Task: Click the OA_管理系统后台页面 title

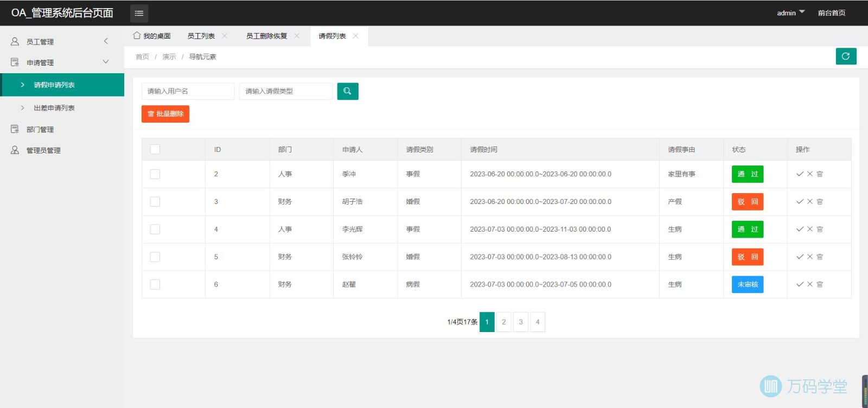Action: 62,13
